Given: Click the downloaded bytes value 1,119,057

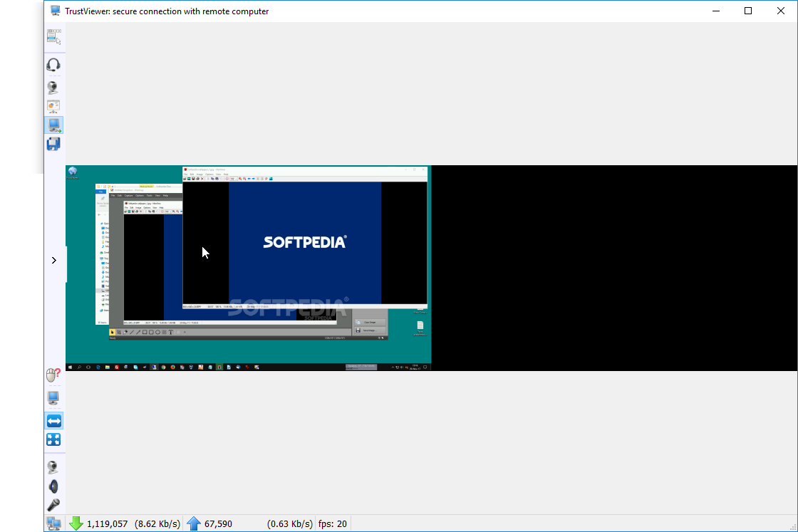Looking at the screenshot, I should point(108,524).
